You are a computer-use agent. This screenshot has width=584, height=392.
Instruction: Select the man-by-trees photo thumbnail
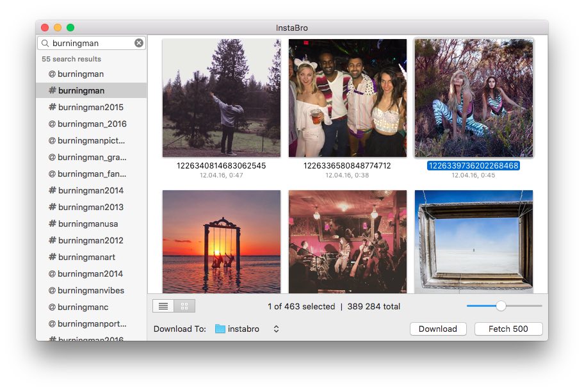[222, 98]
